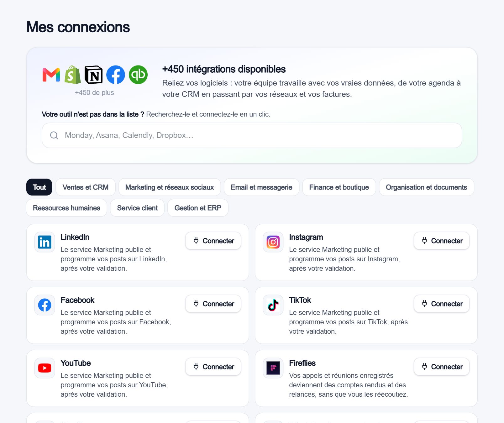Click the LinkedIn logo on its card
Screen dimensions: 504x423
click(45, 242)
